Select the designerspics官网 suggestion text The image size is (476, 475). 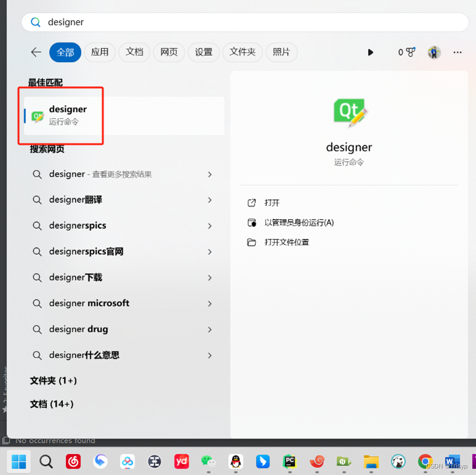[86, 252]
